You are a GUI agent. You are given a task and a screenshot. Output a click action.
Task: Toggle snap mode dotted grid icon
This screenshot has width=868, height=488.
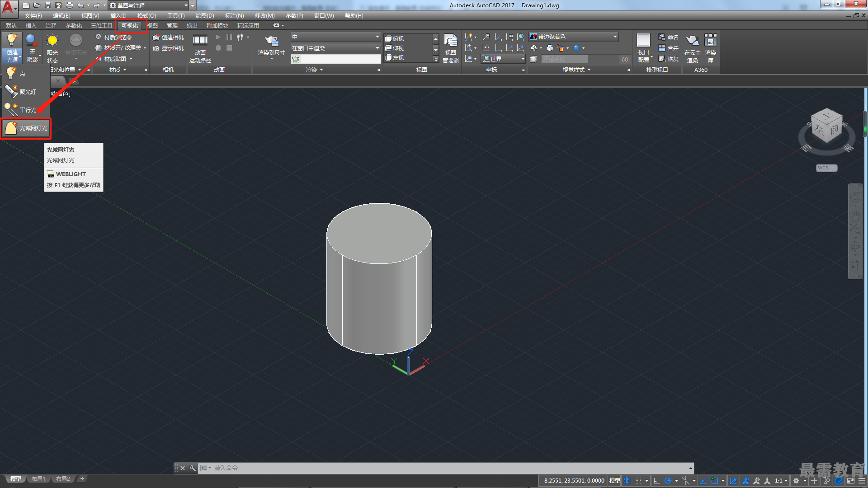click(637, 481)
